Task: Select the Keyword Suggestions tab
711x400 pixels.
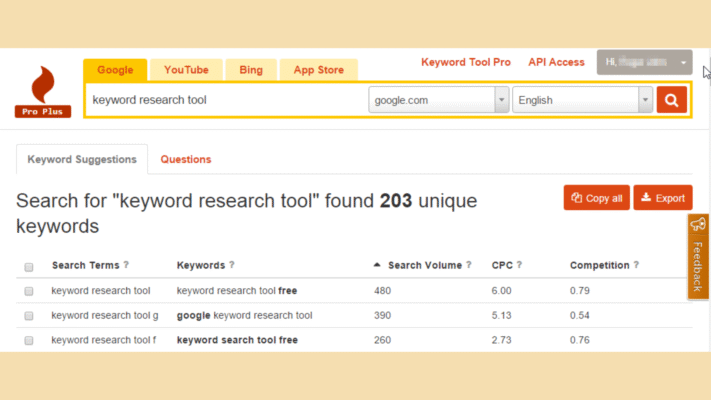Action: (82, 159)
